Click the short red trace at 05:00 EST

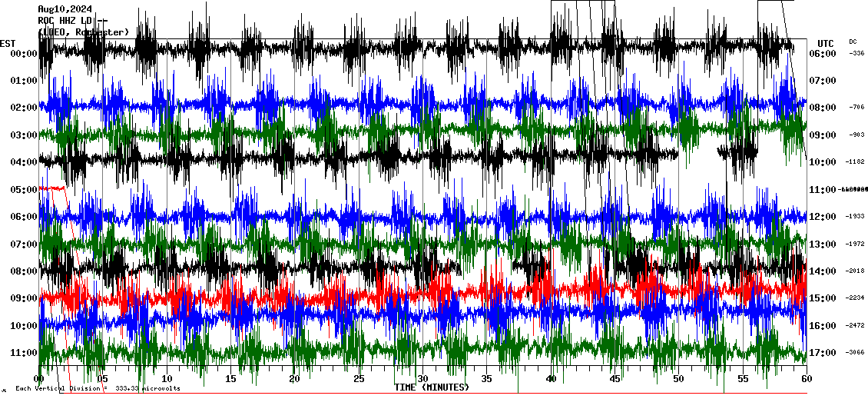[x=52, y=188]
